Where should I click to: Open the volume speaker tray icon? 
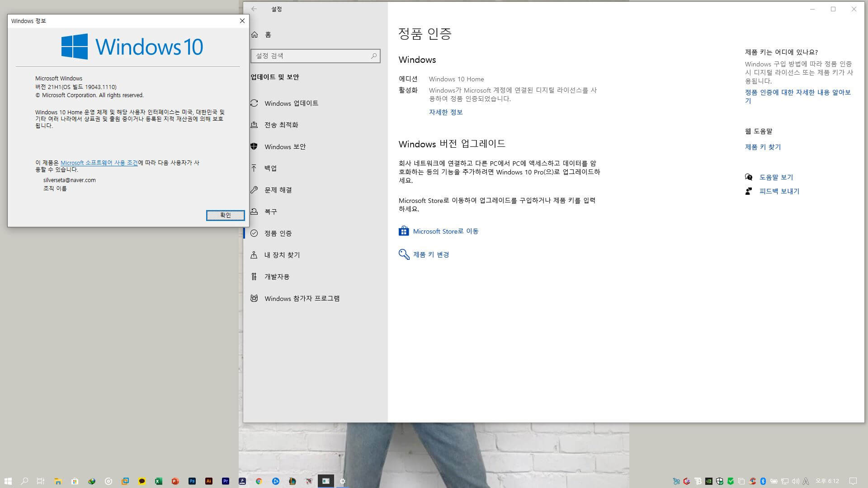click(x=796, y=481)
